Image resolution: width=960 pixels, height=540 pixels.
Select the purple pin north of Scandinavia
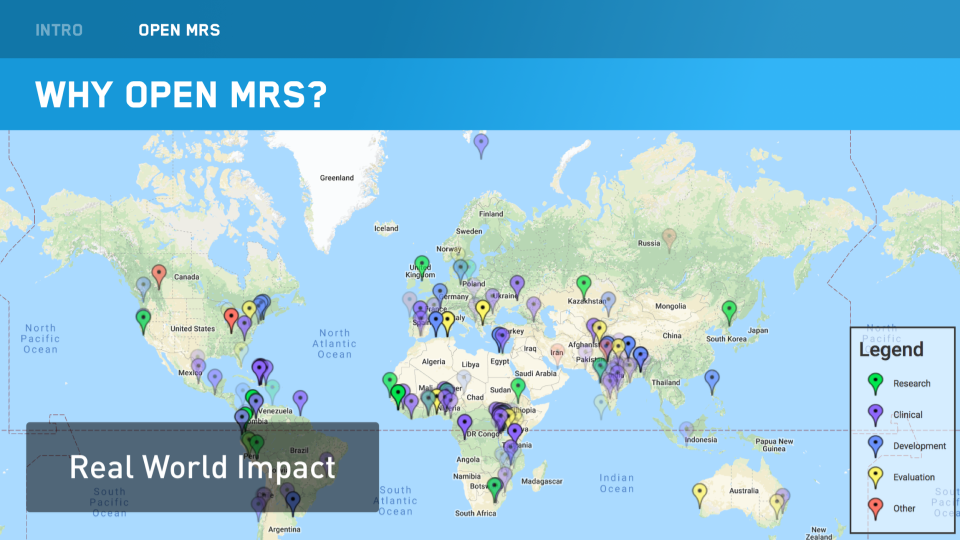(x=481, y=144)
